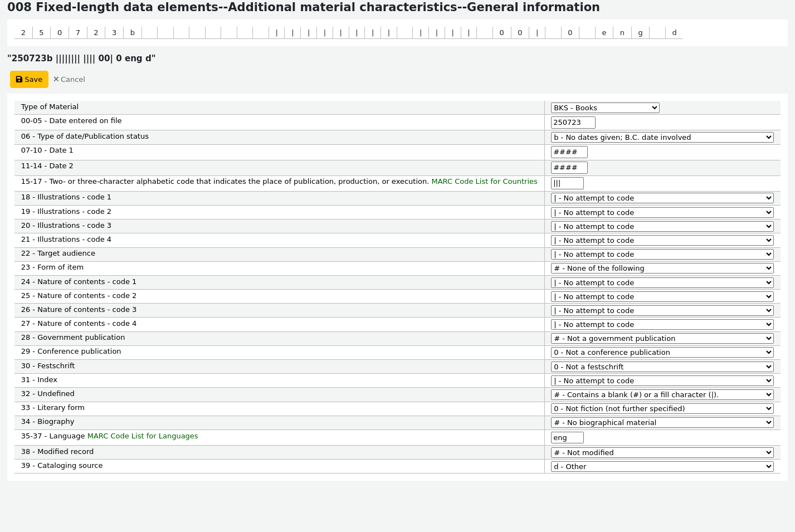This screenshot has height=532, width=795.
Task: Open Illustrations code 1 dropdown
Action: [x=662, y=198]
